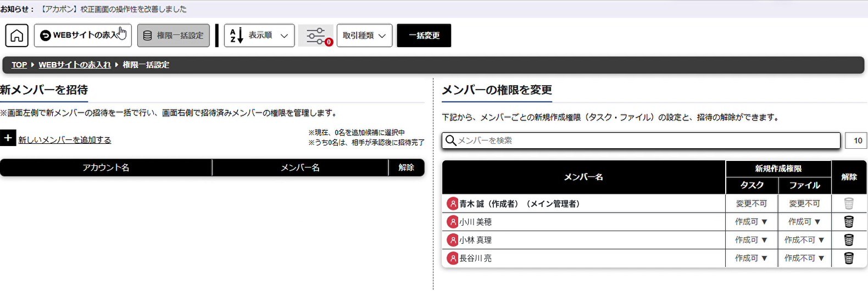
Task: Click 変更不可 in the タスク column
Action: 752,204
